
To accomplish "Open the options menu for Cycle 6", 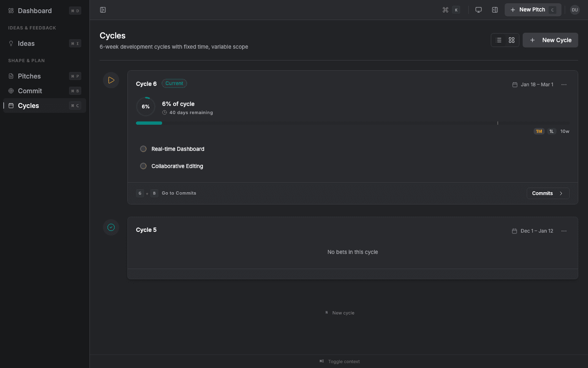I will (564, 85).
